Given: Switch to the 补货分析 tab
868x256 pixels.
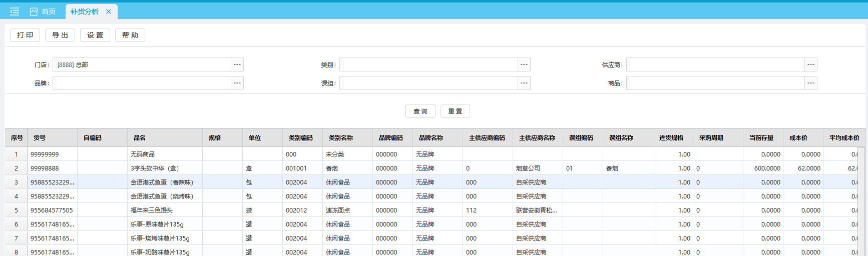Looking at the screenshot, I should tap(84, 11).
